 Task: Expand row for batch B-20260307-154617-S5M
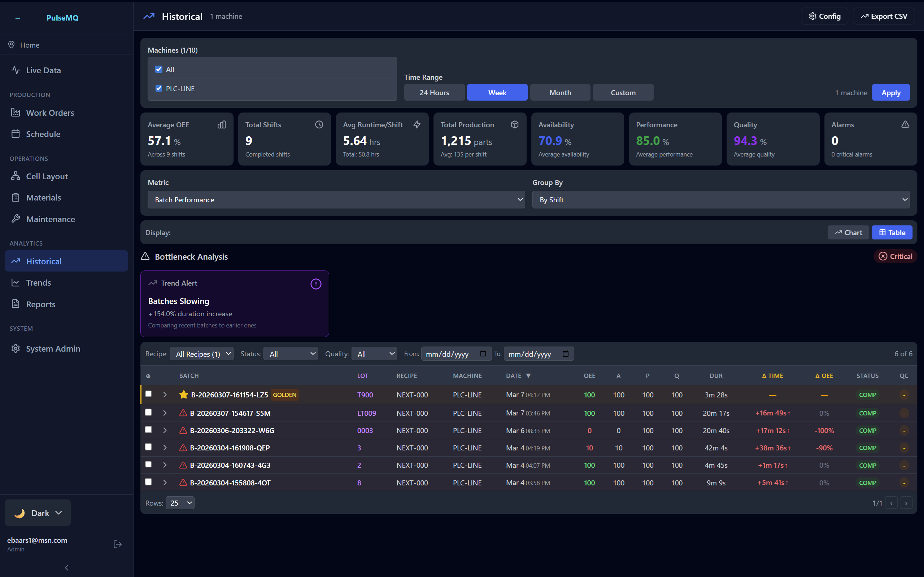click(x=165, y=413)
